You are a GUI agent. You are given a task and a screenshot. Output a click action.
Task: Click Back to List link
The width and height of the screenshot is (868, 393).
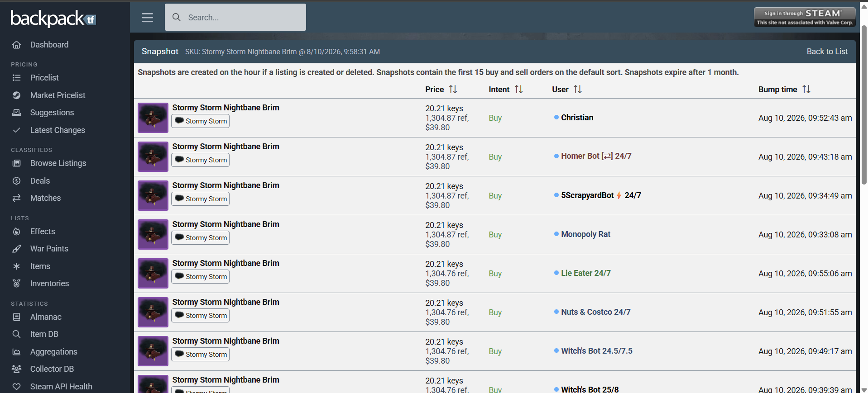(x=827, y=52)
